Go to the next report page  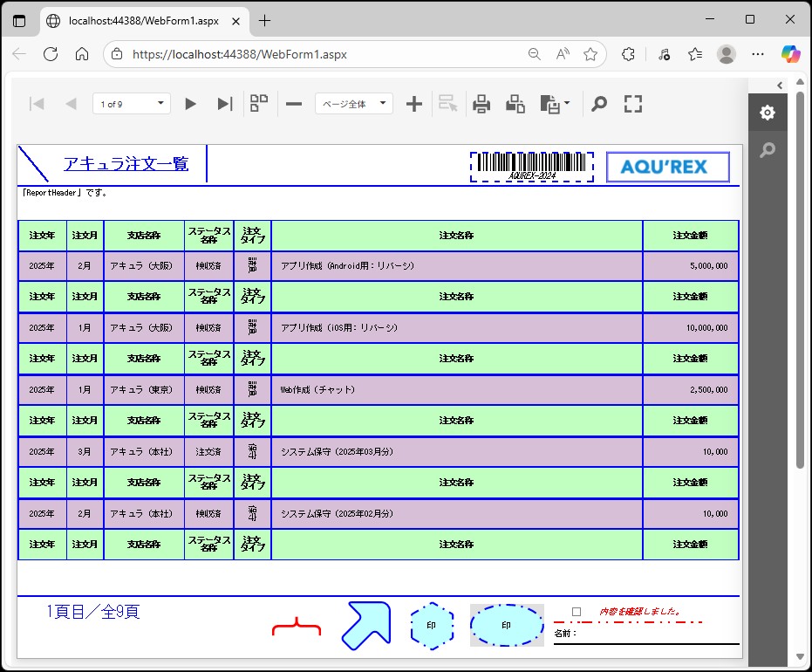pos(190,104)
